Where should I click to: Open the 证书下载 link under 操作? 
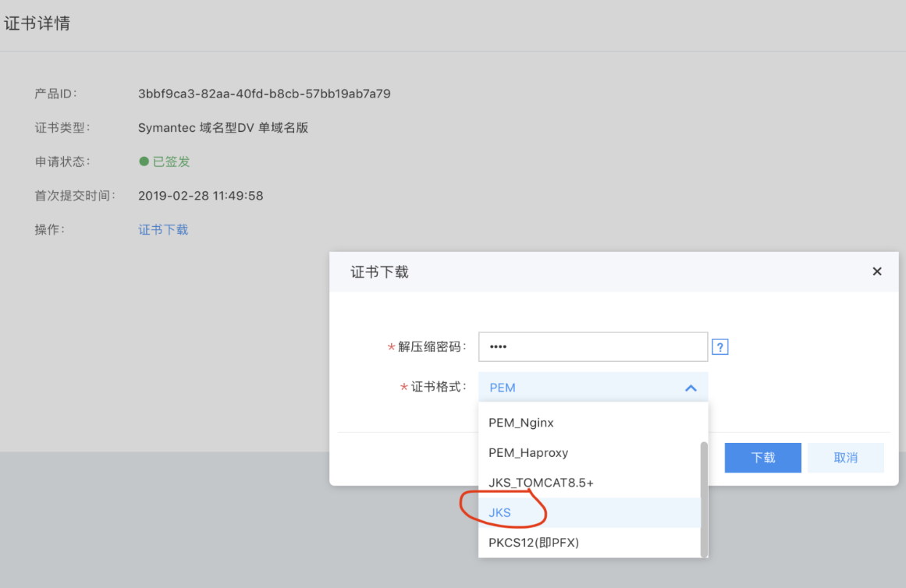[x=163, y=230]
